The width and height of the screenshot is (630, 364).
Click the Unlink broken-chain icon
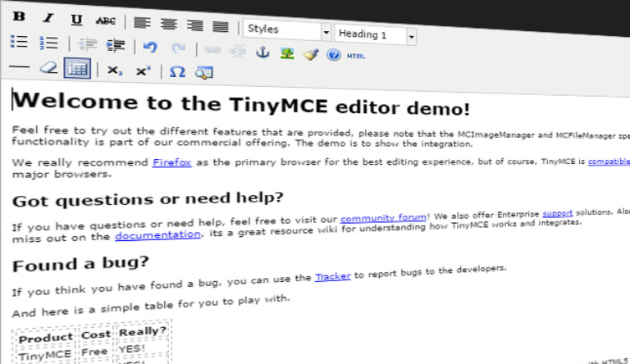237,52
